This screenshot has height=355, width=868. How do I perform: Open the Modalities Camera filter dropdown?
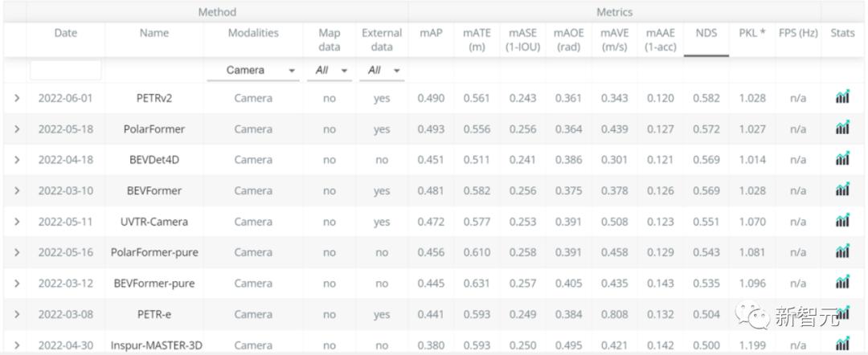[252, 71]
